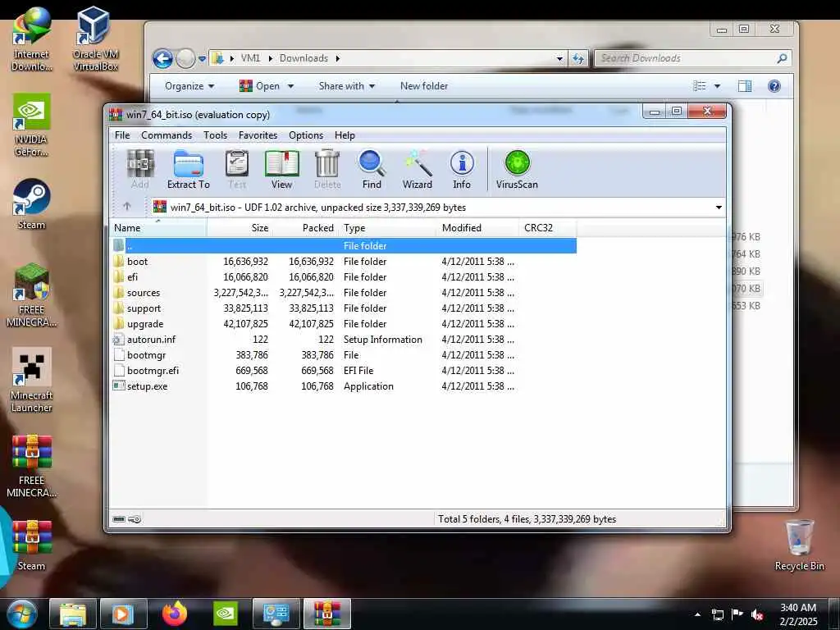Open the Help menu in WinRAR
840x630 pixels.
click(x=345, y=135)
